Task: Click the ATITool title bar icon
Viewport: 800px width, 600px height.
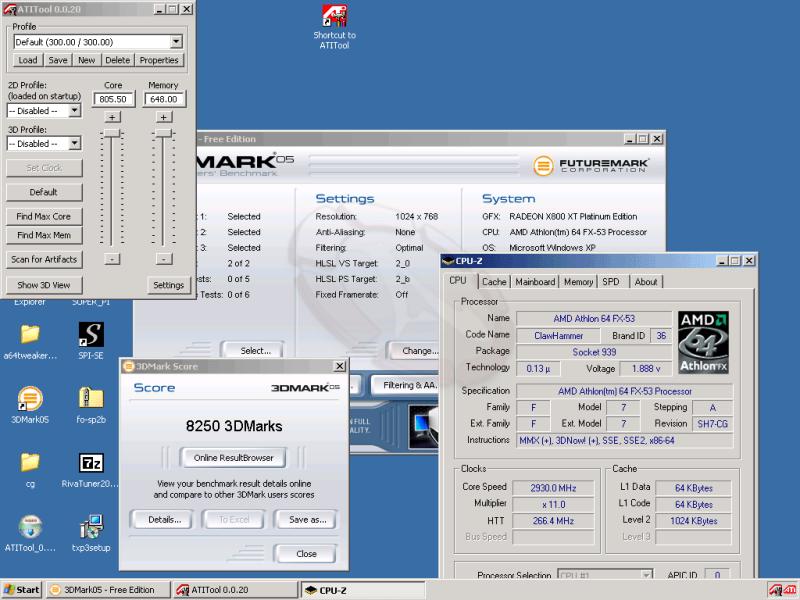Action: pyautogui.click(x=10, y=9)
